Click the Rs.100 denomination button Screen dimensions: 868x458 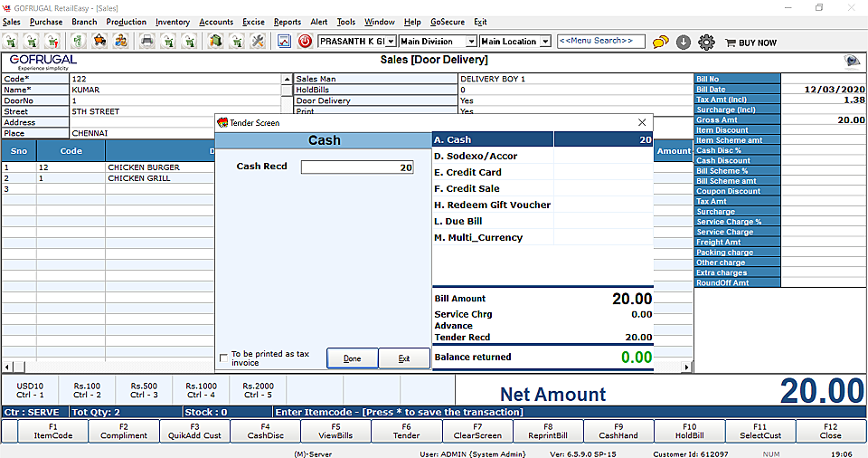coord(87,390)
